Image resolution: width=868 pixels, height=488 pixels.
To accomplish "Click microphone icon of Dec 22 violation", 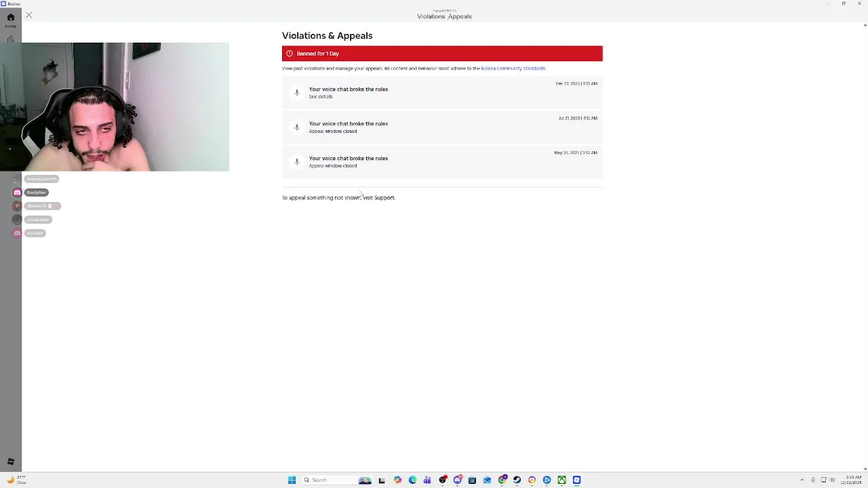I will point(296,93).
